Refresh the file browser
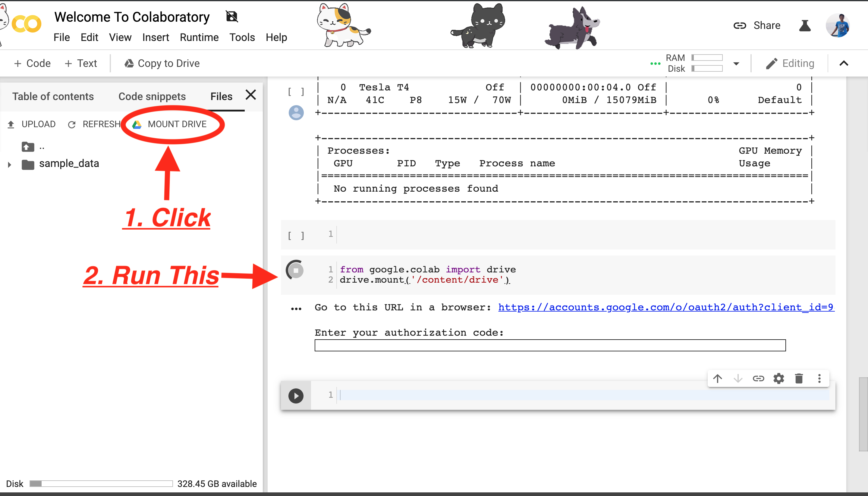The height and width of the screenshot is (496, 868). coord(72,124)
